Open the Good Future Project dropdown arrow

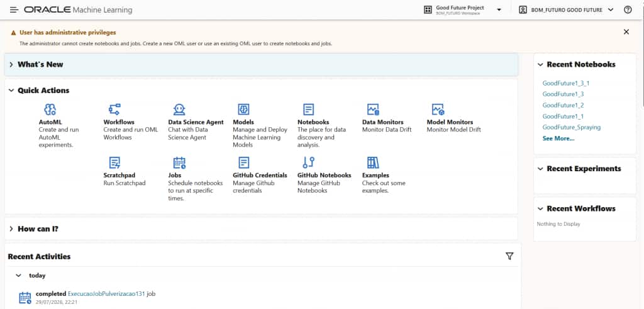click(499, 10)
